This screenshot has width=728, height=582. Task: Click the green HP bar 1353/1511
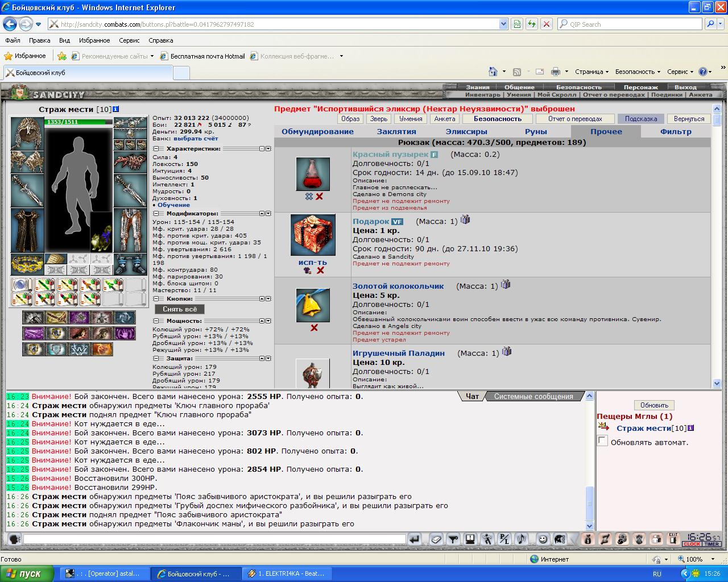coord(78,122)
